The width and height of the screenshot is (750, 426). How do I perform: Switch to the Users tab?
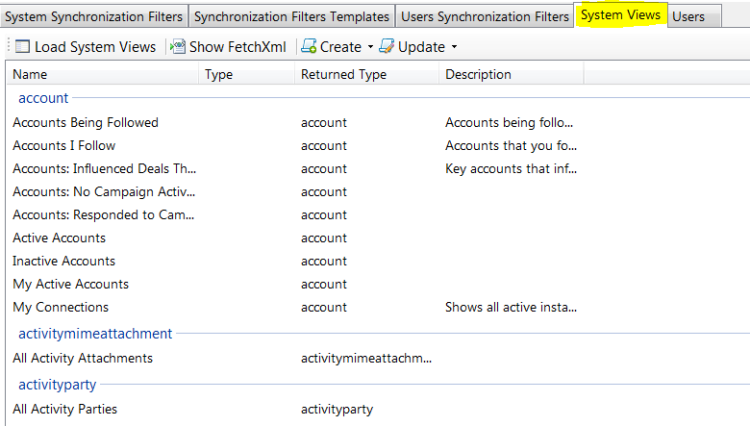point(694,17)
